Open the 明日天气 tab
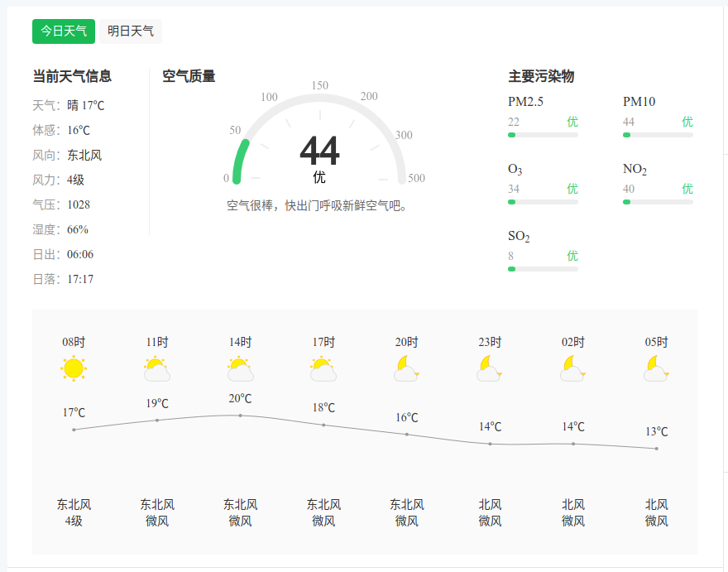Screen dimensions: 728x572 click(x=131, y=31)
